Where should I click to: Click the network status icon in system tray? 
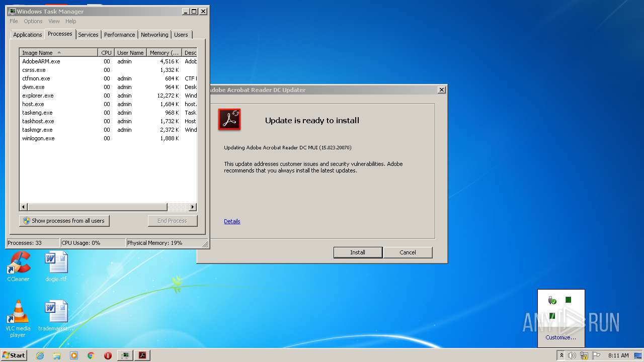tap(584, 355)
